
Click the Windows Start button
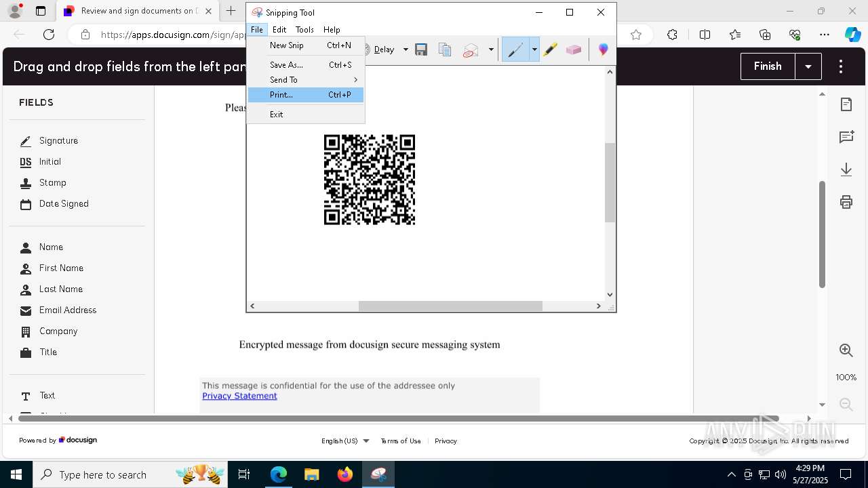[x=16, y=474]
